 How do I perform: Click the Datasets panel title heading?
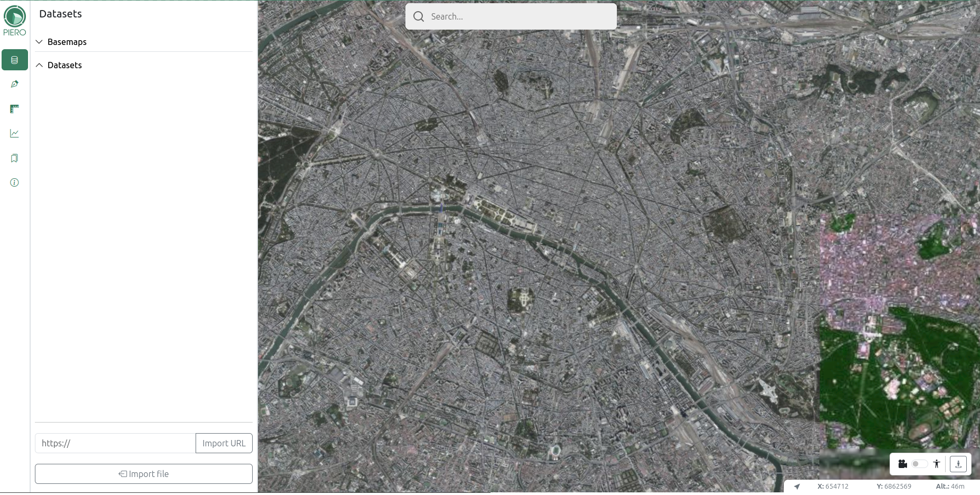click(x=60, y=14)
